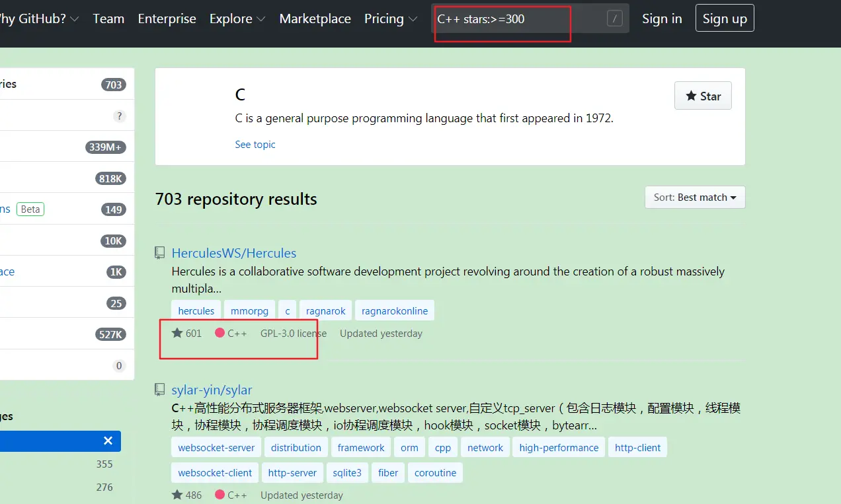Go to the Team page

[x=108, y=18]
